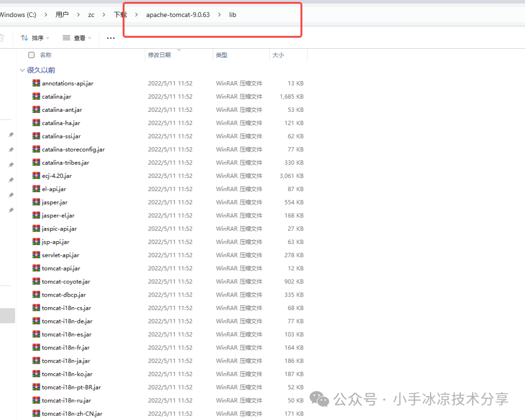525x420 pixels.
Task: Expand chevron after 下载 in the path
Action: pyautogui.click(x=136, y=15)
